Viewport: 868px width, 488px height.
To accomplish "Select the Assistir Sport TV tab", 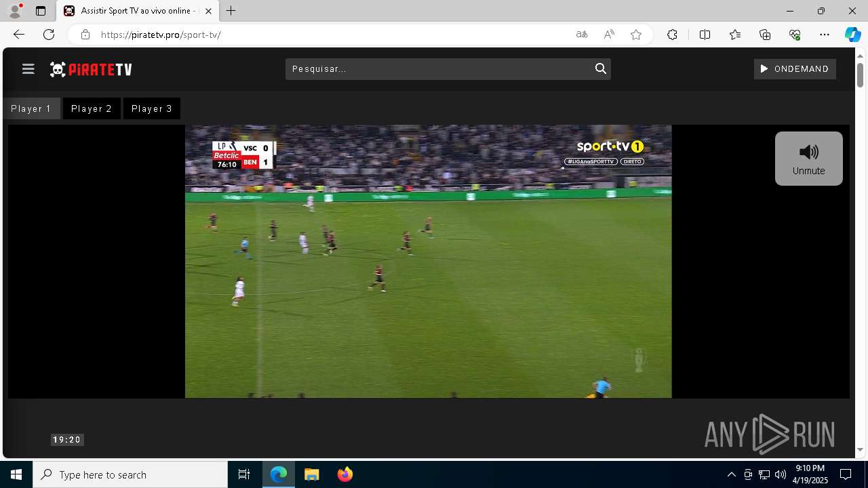I will click(x=137, y=11).
